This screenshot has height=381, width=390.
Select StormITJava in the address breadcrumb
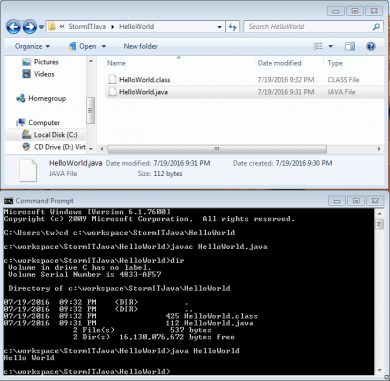point(87,27)
